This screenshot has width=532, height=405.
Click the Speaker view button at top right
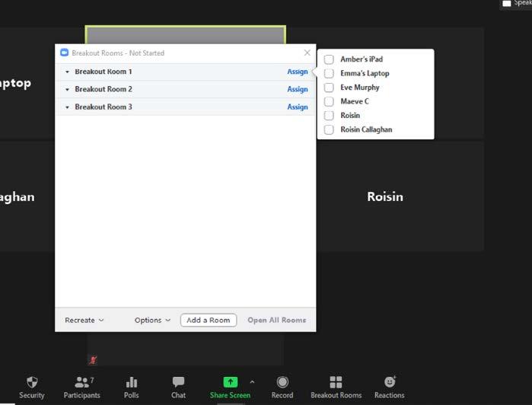click(x=516, y=3)
